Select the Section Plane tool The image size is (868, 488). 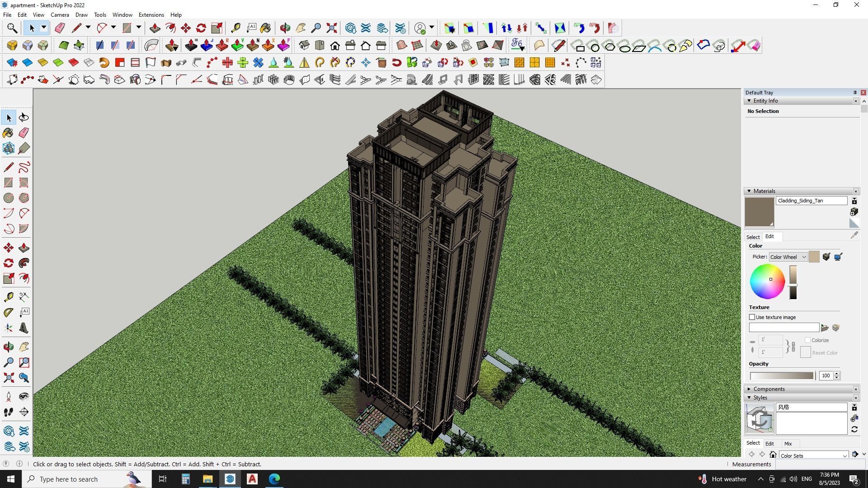click(x=24, y=412)
